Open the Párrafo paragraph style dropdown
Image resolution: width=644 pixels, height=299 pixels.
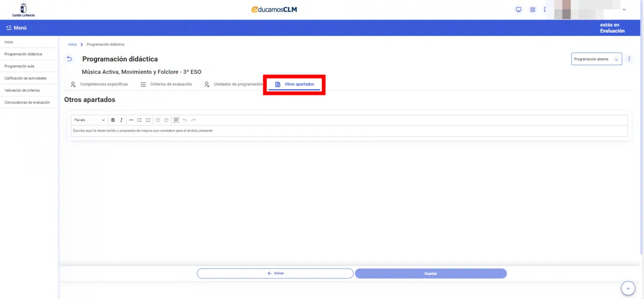(89, 120)
